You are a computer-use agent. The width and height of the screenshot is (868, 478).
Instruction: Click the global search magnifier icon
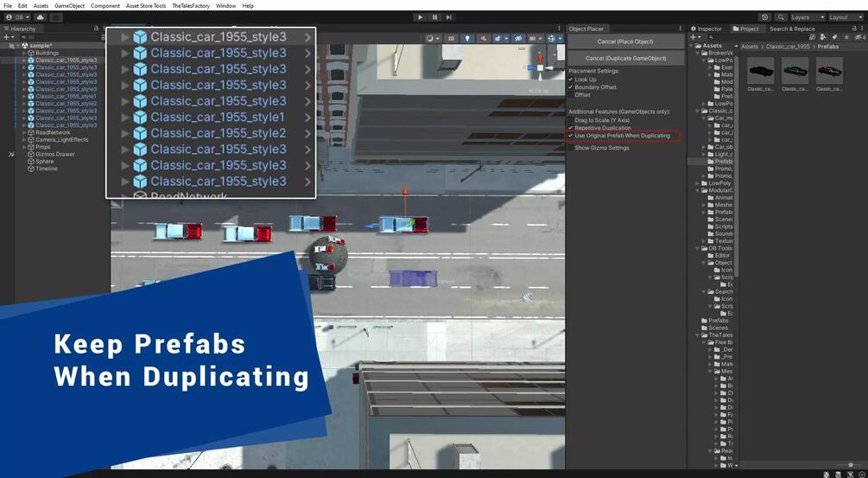tap(781, 17)
